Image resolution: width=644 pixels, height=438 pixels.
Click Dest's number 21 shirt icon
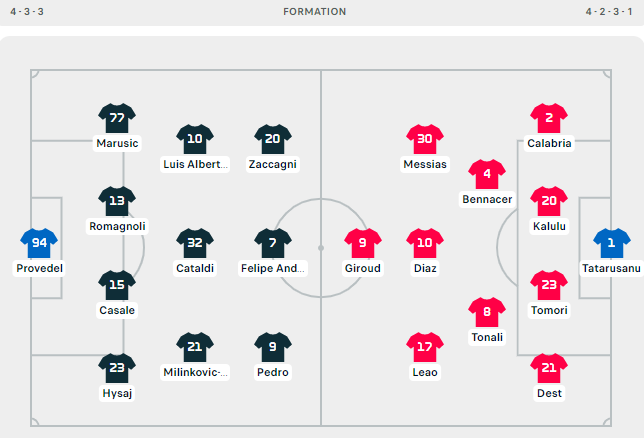click(549, 368)
